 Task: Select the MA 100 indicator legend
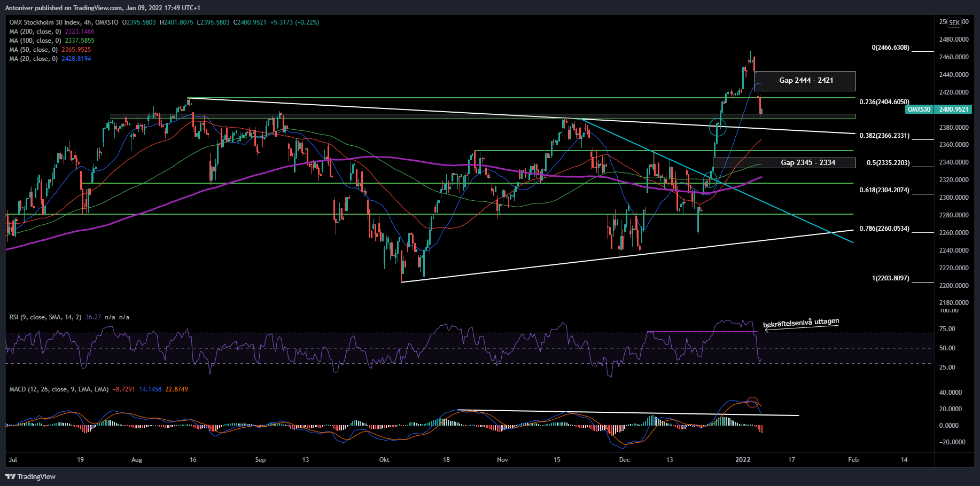pyautogui.click(x=35, y=41)
